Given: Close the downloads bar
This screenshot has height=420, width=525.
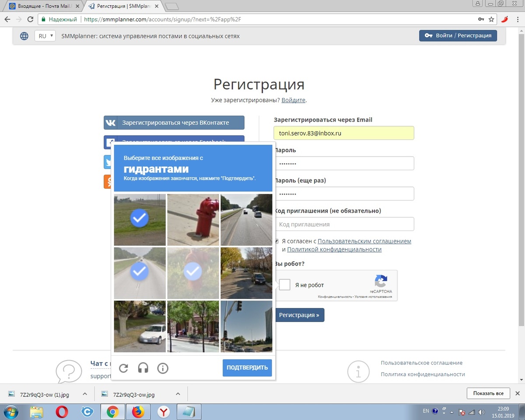Looking at the screenshot, I should 518,393.
